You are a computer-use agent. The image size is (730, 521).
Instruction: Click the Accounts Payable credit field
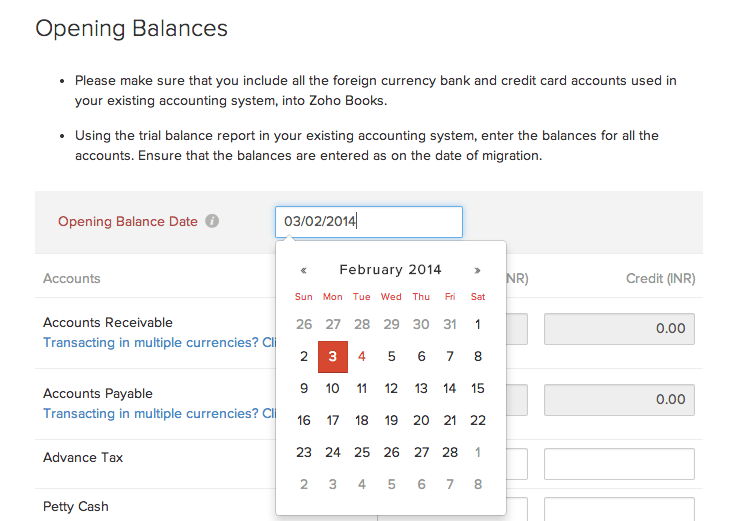pyautogui.click(x=619, y=399)
